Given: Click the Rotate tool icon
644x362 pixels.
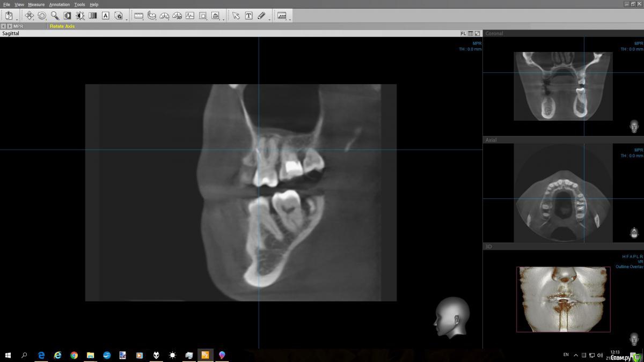Looking at the screenshot, I should [x=42, y=16].
